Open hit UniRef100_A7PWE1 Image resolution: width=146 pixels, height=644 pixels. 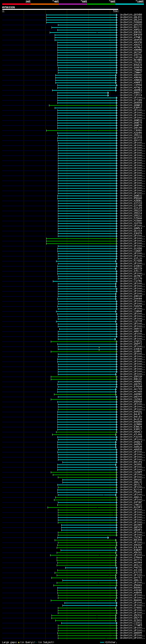pyautogui.click(x=131, y=37)
